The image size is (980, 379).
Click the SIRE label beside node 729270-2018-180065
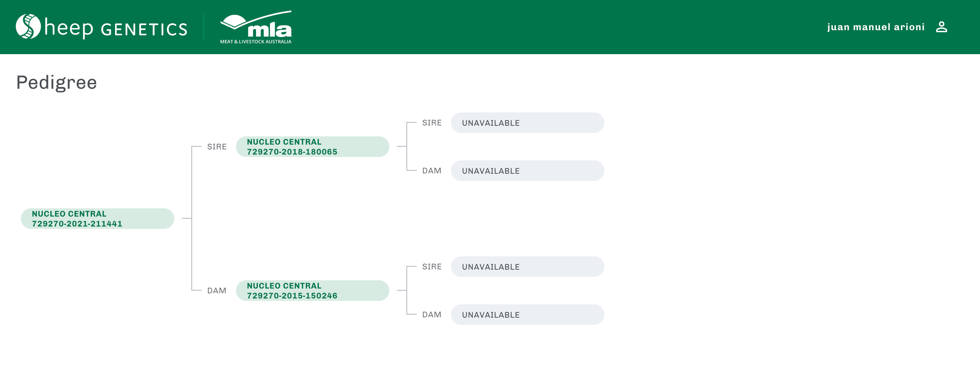217,147
